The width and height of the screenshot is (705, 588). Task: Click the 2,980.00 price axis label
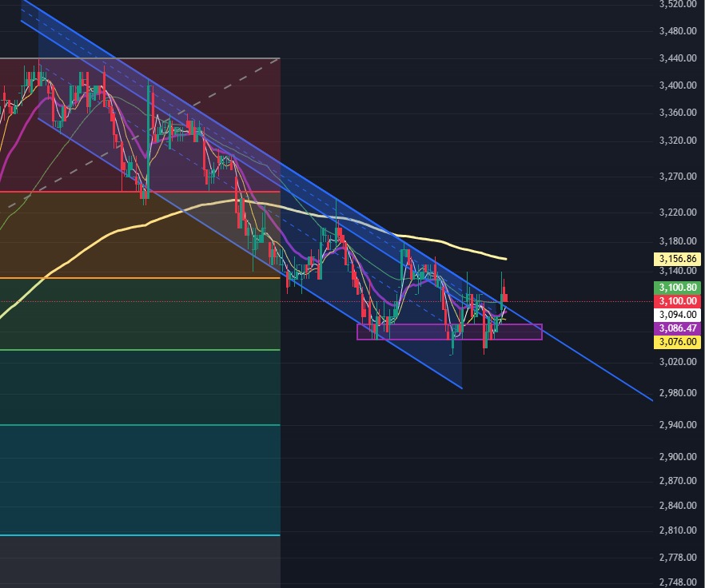(x=678, y=393)
